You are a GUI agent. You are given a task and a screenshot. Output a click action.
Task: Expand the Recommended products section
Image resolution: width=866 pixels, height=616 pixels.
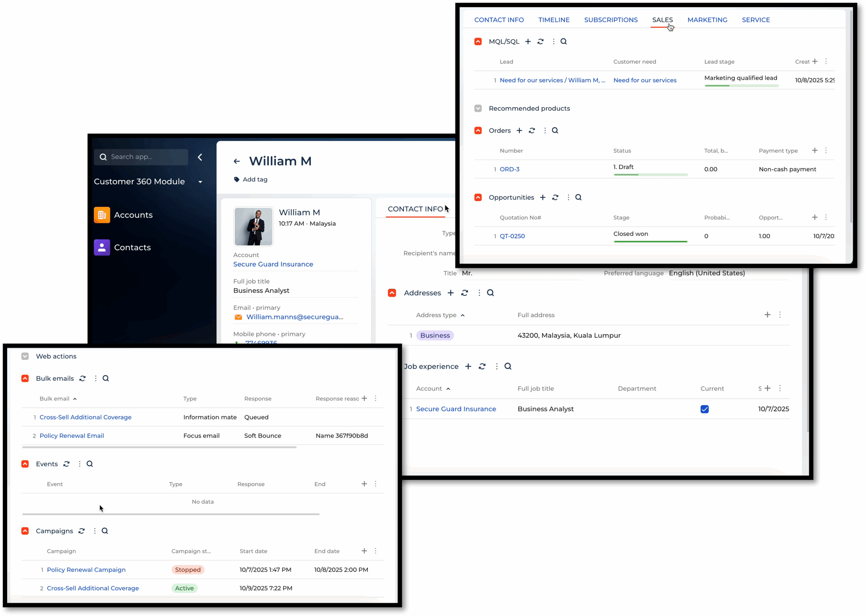[478, 109]
